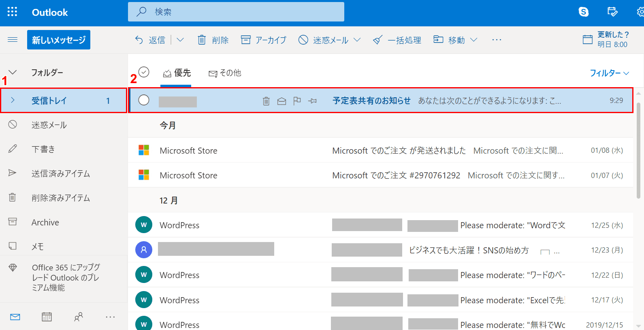The height and width of the screenshot is (330, 644).
Task: Click the message list scrollbar up arrow
Action: (639, 93)
